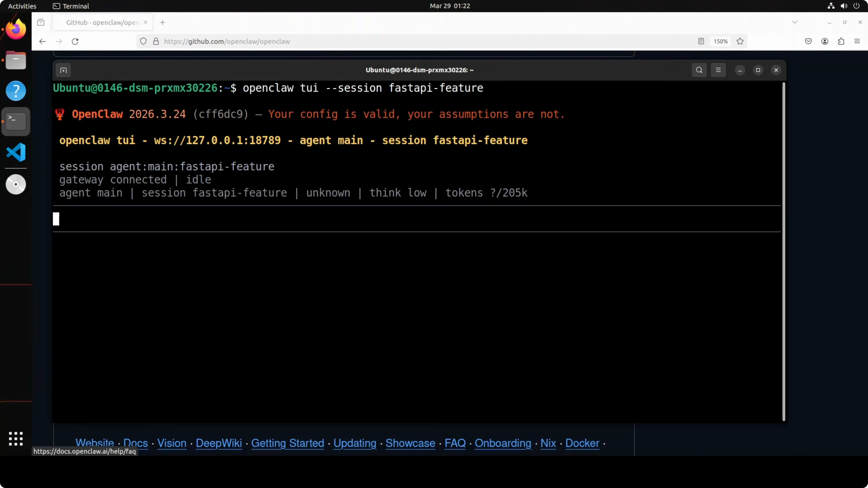Follow the Showcase link
The image size is (868, 488).
pyautogui.click(x=410, y=443)
